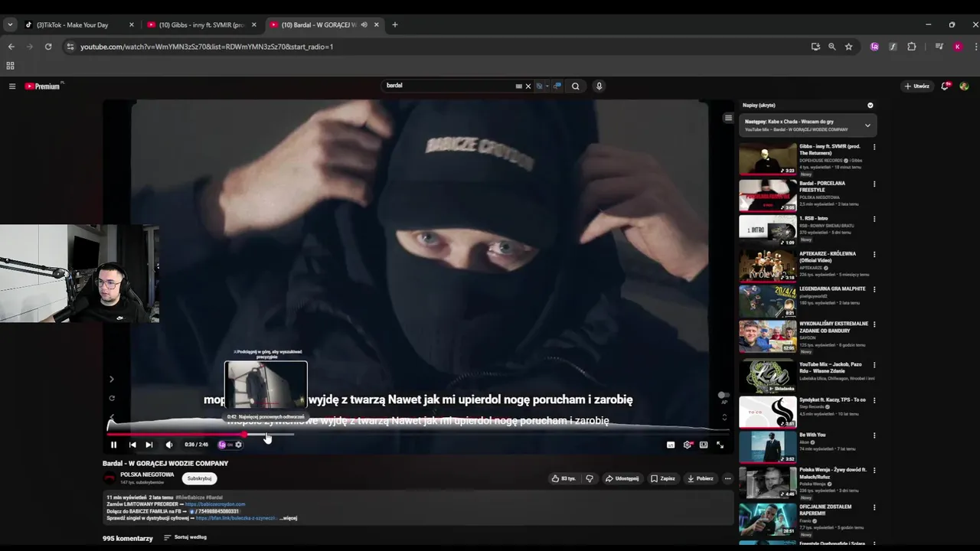Subscribe with the Subskrybuj button
Image resolution: width=980 pixels, height=551 pixels.
coord(199,478)
